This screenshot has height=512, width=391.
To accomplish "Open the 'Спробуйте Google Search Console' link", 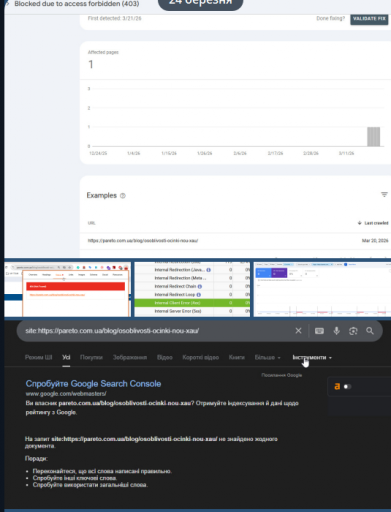I will pyautogui.click(x=93, y=384).
